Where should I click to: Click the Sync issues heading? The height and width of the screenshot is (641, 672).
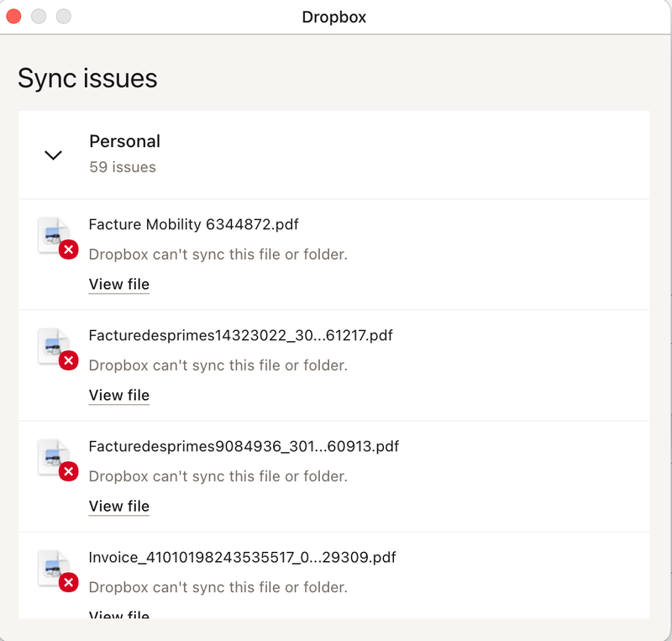[87, 78]
